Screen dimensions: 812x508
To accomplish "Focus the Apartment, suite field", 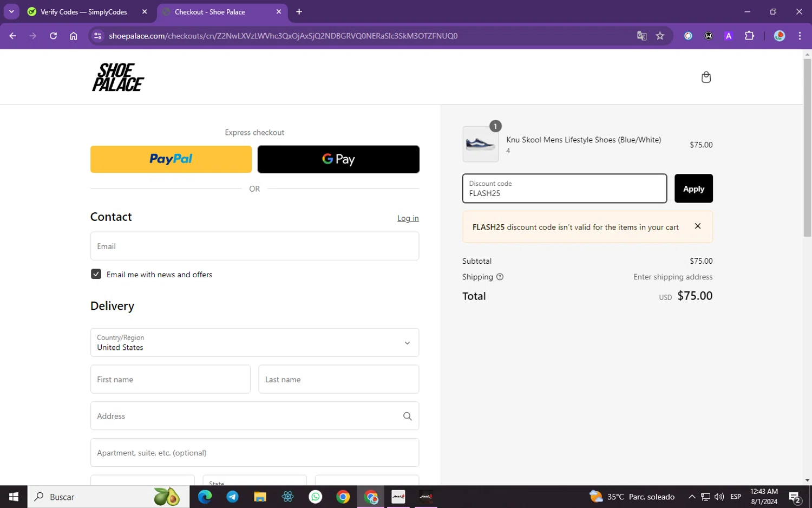I will point(254,453).
